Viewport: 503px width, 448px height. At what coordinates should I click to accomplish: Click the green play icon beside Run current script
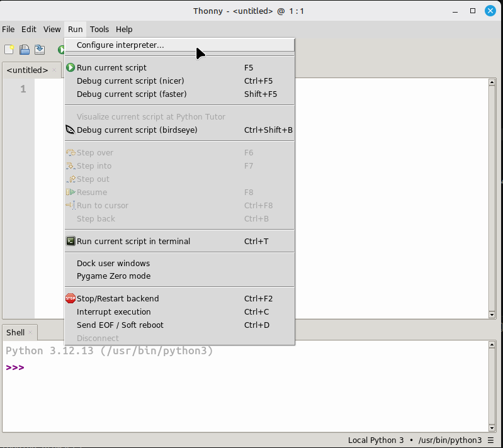coord(71,68)
